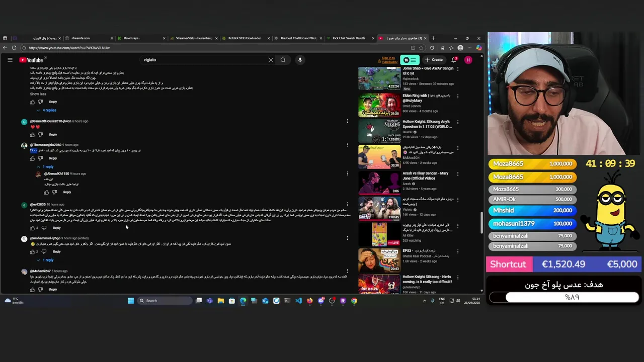This screenshot has width=644, height=362.
Task: Clear the 'vigiato' search text
Action: tap(271, 60)
